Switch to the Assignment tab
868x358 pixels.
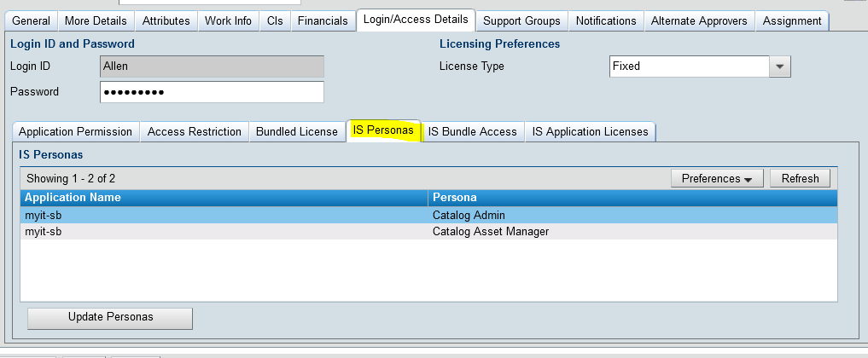pos(792,20)
